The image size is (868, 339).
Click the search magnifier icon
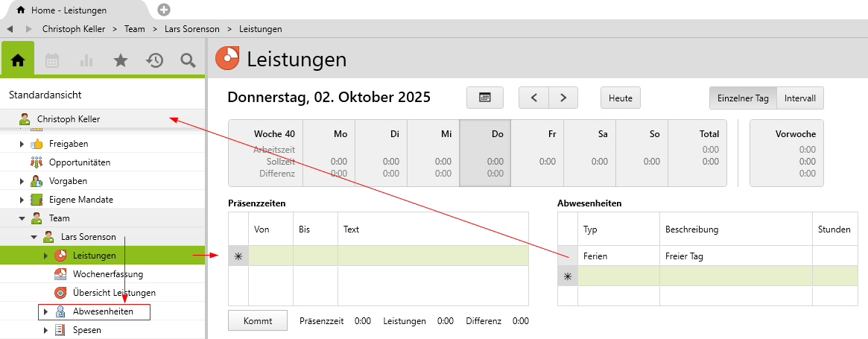[188, 60]
